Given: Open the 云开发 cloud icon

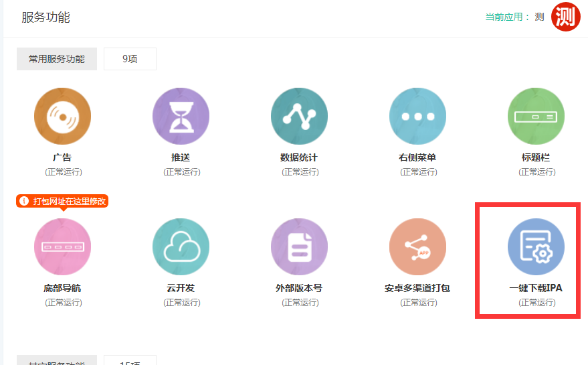Looking at the screenshot, I should tap(181, 246).
